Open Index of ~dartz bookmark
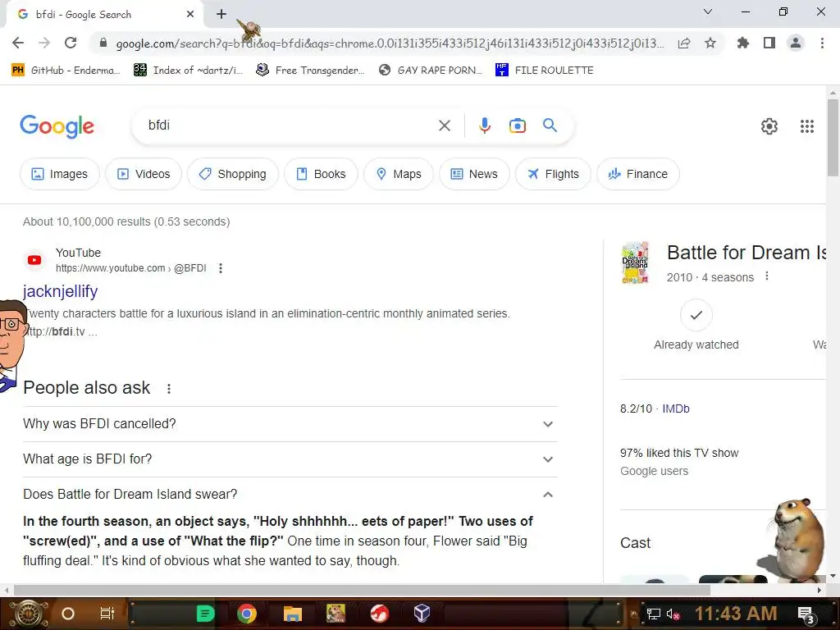The height and width of the screenshot is (630, 840). point(188,71)
